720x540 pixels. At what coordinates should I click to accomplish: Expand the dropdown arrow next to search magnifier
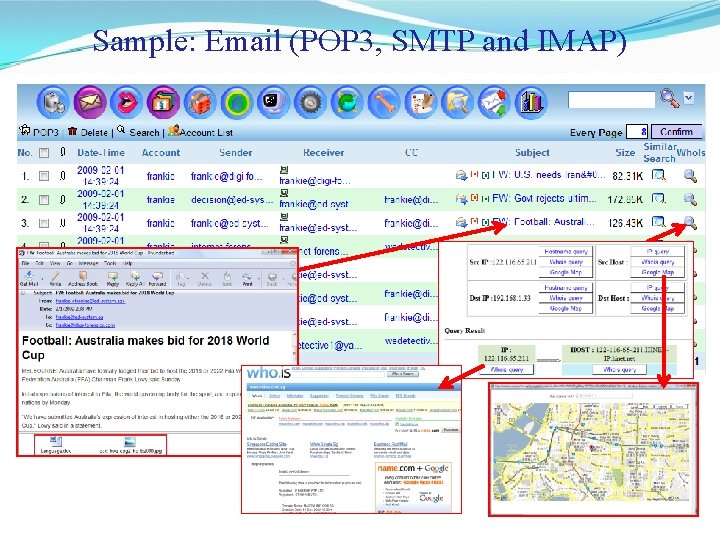[x=688, y=97]
